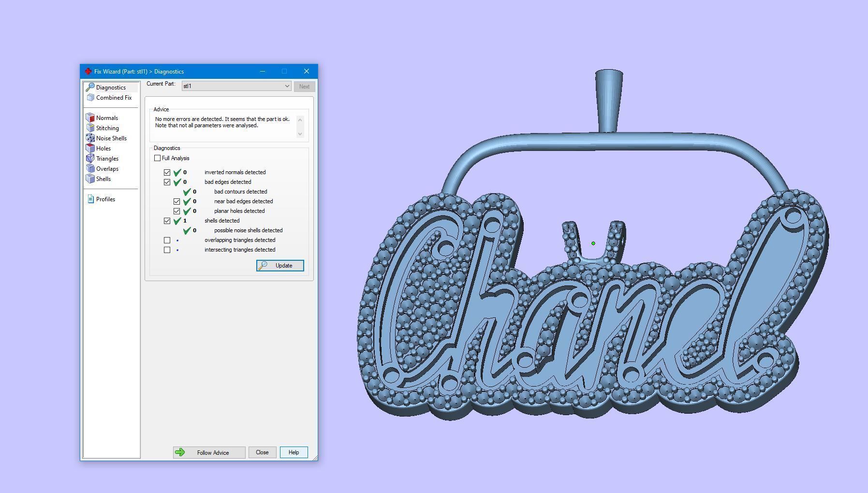Enable the Full Analysis checkbox

coord(157,158)
